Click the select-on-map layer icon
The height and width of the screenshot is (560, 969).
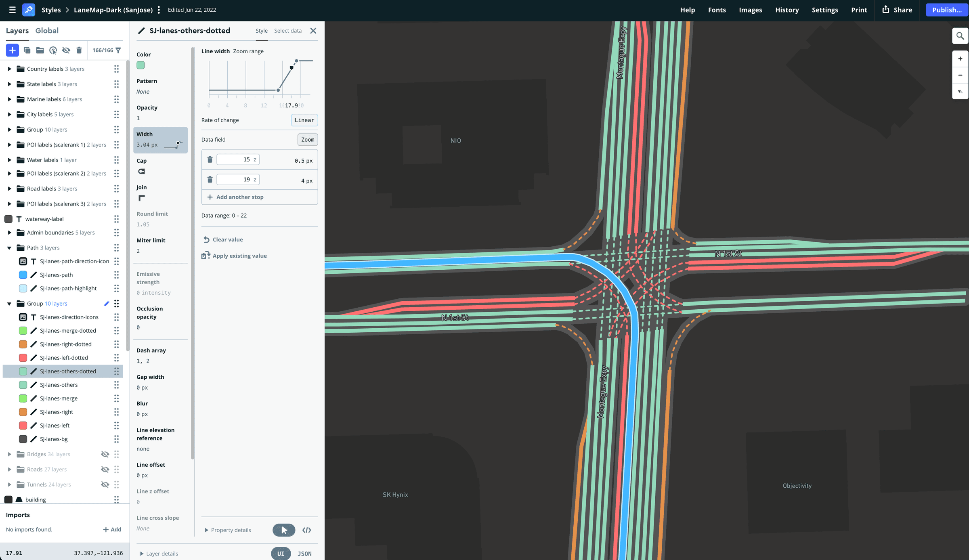53,50
